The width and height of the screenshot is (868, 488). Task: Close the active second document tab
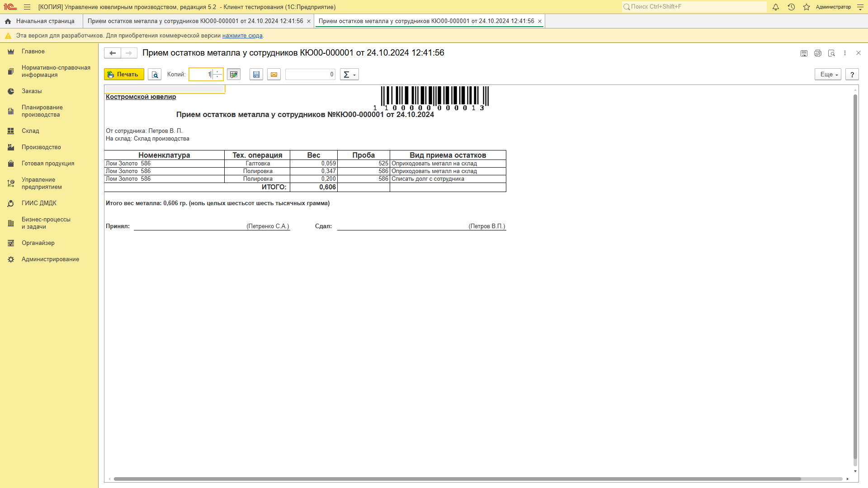pos(540,21)
